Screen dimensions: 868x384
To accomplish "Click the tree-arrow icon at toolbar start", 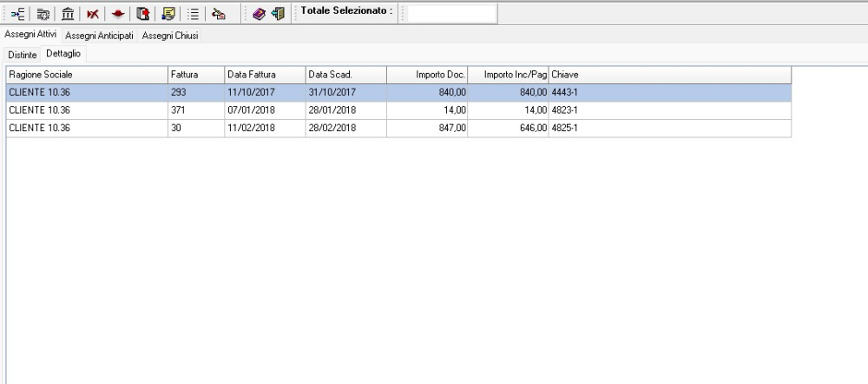I will click(19, 15).
